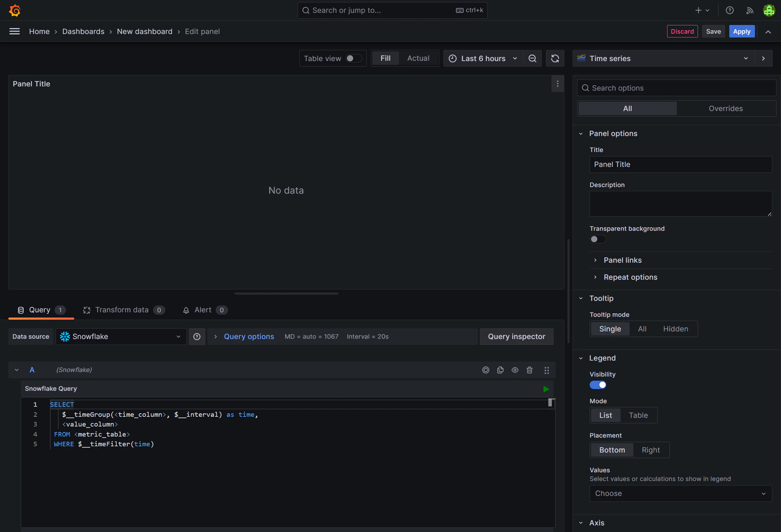
Task: Open the Time series visualization dropdown
Action: point(663,59)
